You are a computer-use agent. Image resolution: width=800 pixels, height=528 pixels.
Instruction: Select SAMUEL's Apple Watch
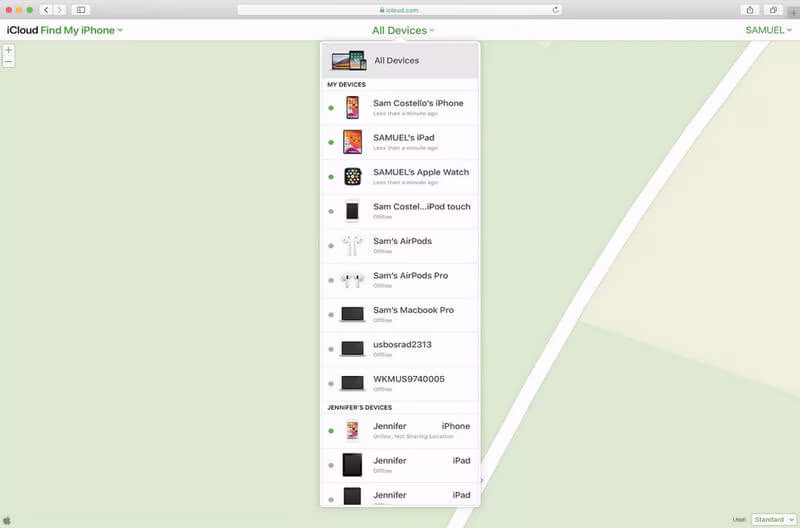point(400,177)
